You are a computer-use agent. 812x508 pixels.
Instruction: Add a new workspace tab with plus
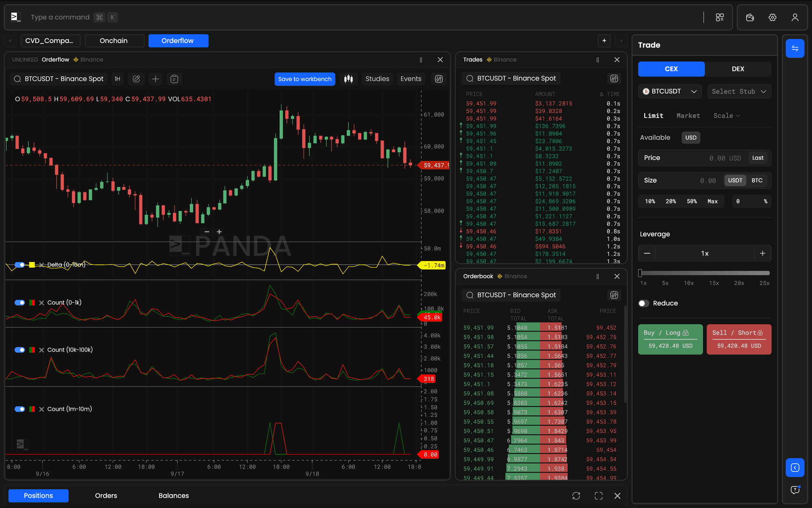[604, 41]
